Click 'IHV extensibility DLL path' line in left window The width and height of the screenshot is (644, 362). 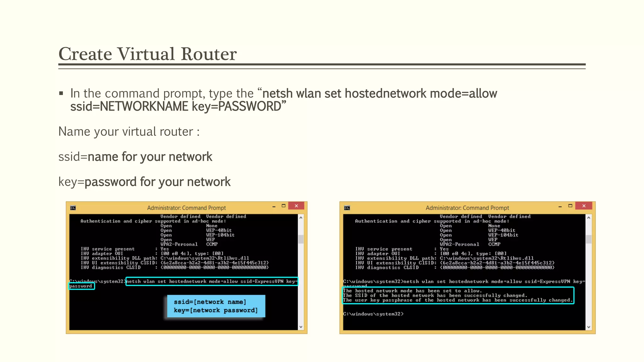165,258
